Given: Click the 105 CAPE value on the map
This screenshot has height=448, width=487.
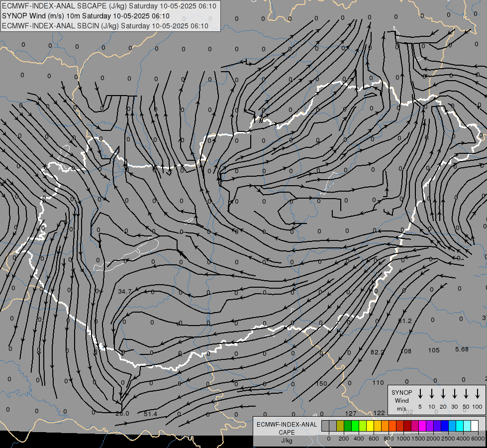Looking at the screenshot, I should pos(434,350).
